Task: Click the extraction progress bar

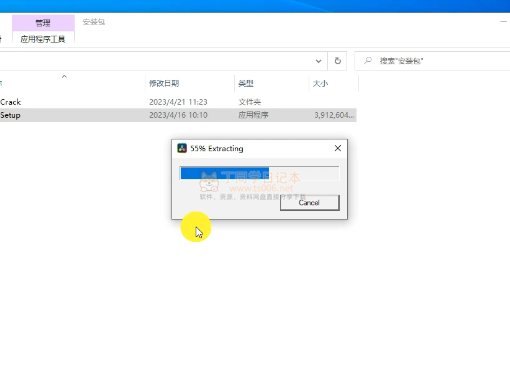Action: tap(259, 173)
